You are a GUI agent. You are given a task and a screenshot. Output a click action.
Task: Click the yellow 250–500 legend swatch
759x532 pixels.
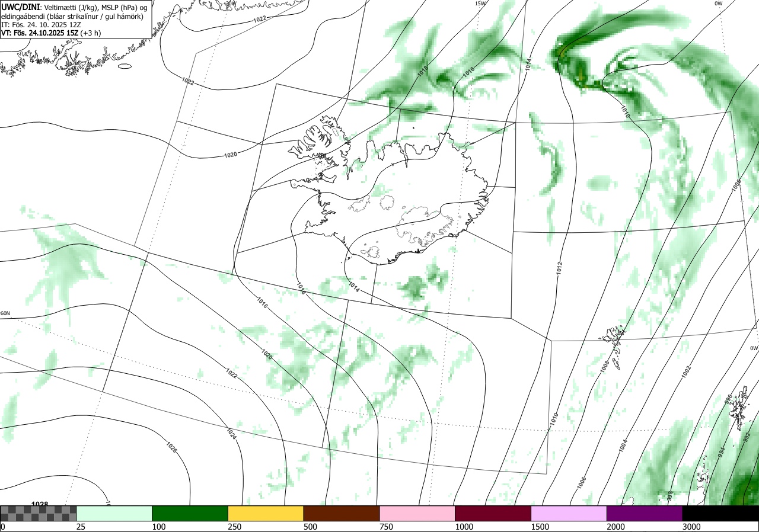pos(266,514)
